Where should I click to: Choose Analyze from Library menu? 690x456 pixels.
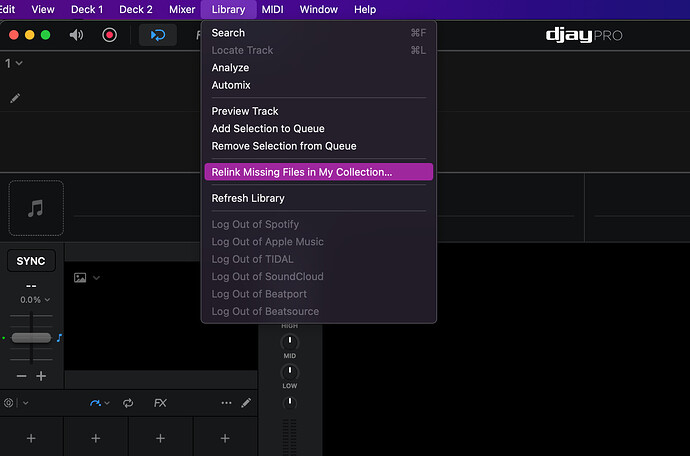(x=319, y=67)
